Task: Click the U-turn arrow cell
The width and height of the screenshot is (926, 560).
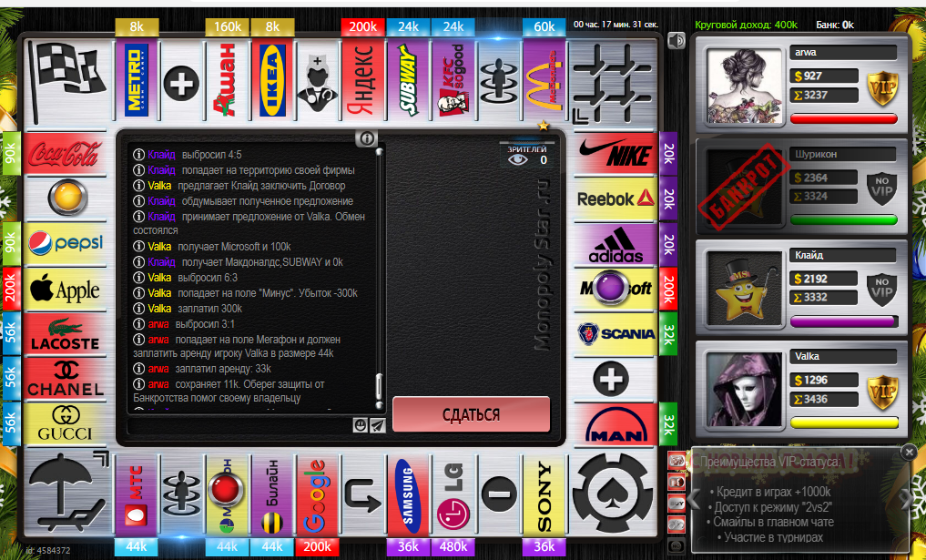Action: click(x=362, y=496)
